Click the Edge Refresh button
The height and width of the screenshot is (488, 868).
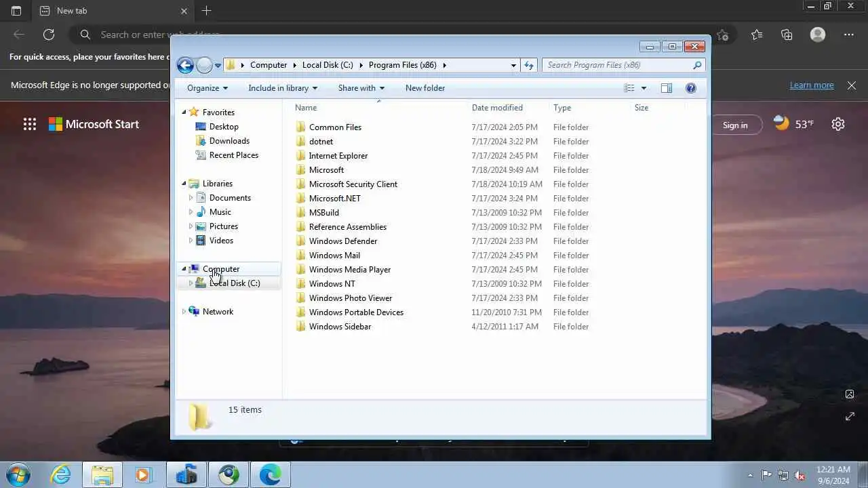[49, 35]
